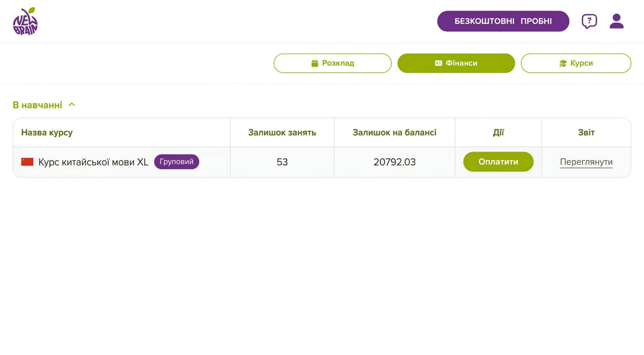Image resolution: width=644 pixels, height=355 pixels.
Task: Click the China flag icon
Action: [27, 162]
